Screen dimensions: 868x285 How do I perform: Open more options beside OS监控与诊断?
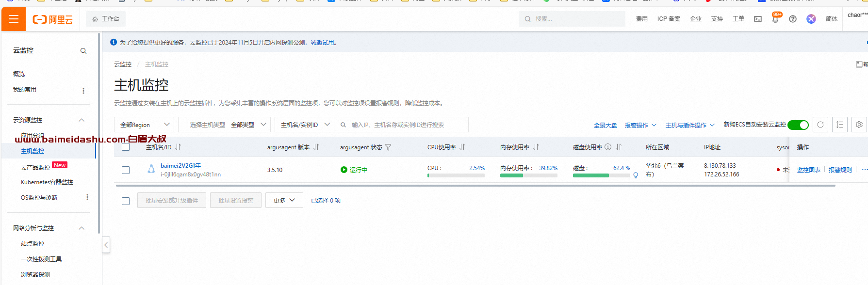[87, 197]
